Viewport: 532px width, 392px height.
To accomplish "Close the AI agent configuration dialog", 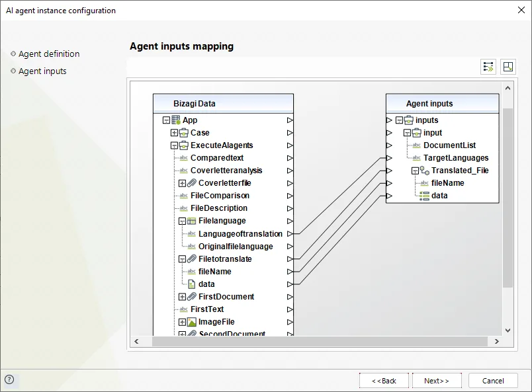I will [521, 10].
